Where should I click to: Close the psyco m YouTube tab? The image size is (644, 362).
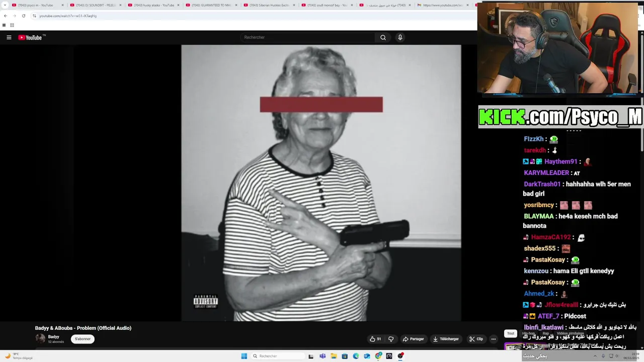pos(62,5)
